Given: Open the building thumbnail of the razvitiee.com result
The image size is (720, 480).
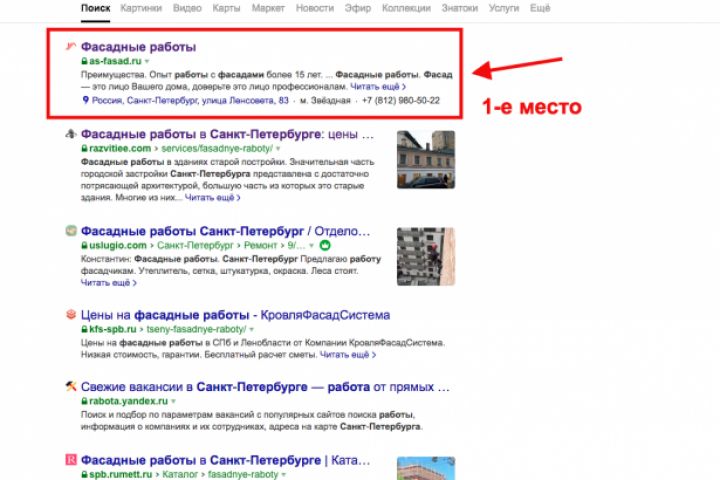Looking at the screenshot, I should point(426,159).
